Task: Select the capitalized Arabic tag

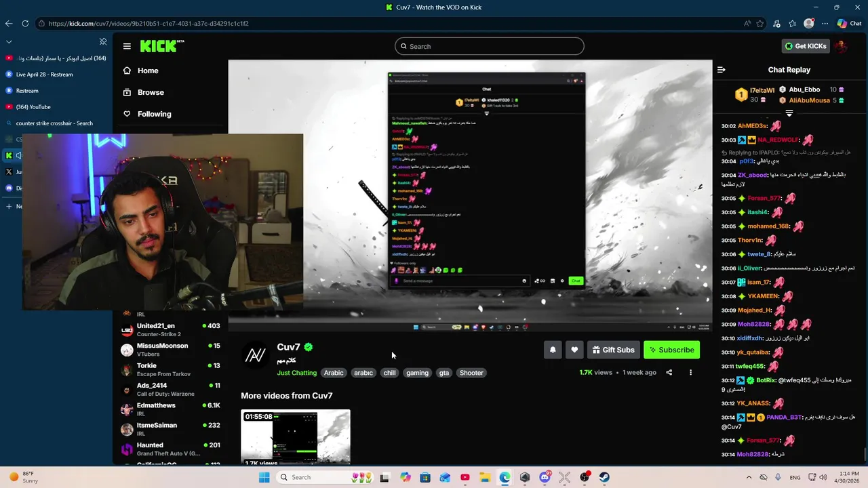Action: [x=334, y=373]
